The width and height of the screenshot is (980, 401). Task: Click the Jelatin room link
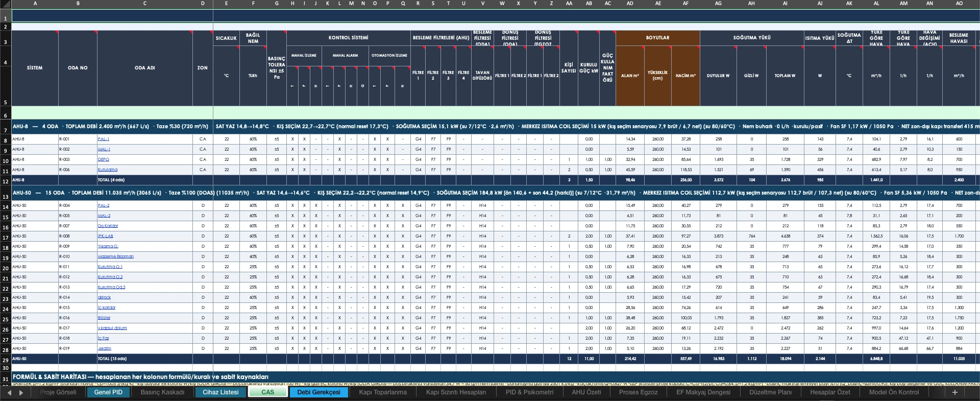click(104, 348)
